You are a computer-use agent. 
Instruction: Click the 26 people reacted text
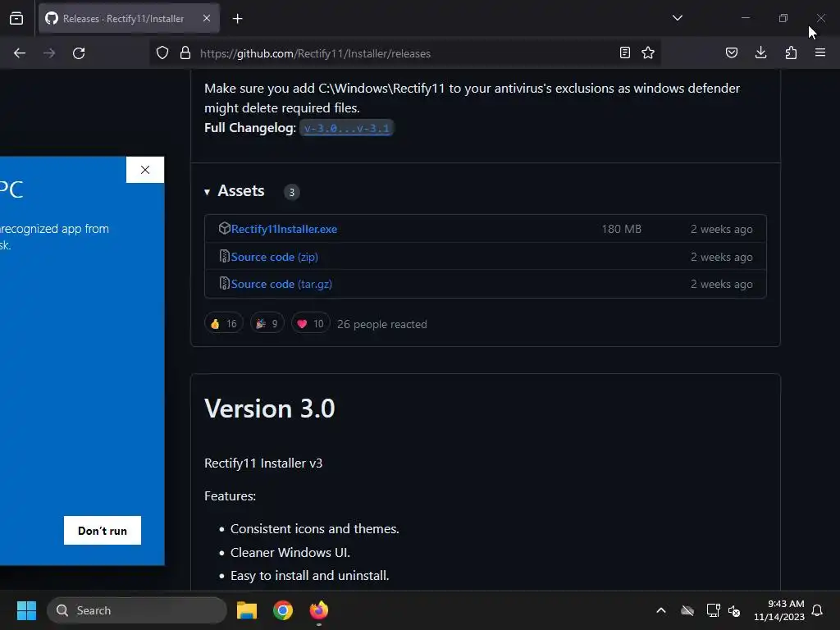(x=382, y=324)
